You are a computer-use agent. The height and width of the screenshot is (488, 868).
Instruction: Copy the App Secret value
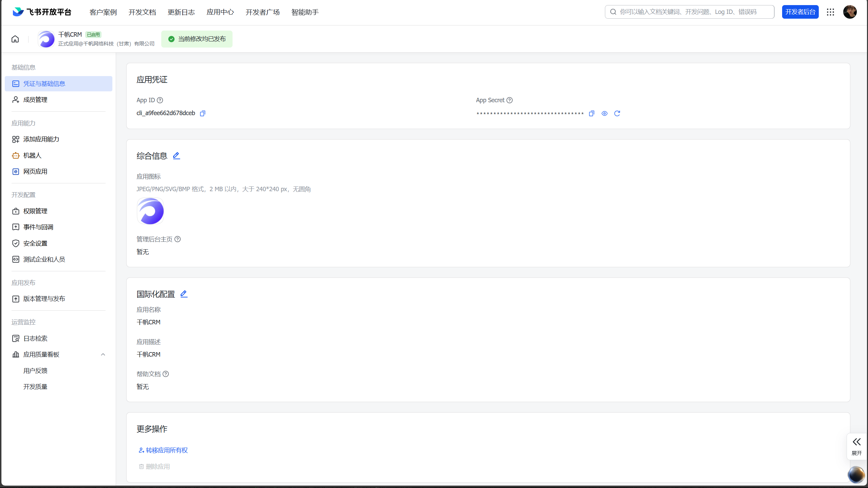point(591,113)
